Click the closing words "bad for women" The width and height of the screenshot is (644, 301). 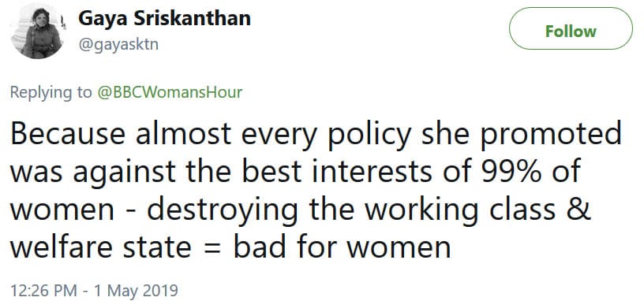click(343, 247)
